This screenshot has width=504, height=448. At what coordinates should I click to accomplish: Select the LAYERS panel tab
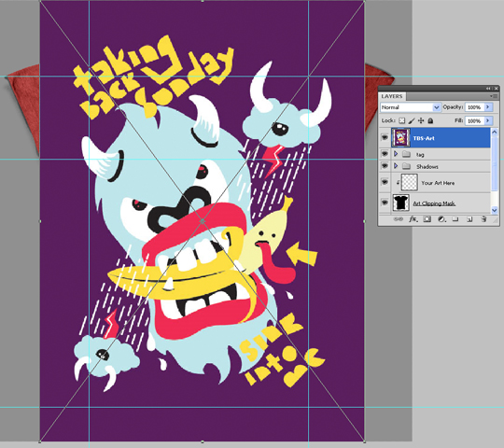392,96
